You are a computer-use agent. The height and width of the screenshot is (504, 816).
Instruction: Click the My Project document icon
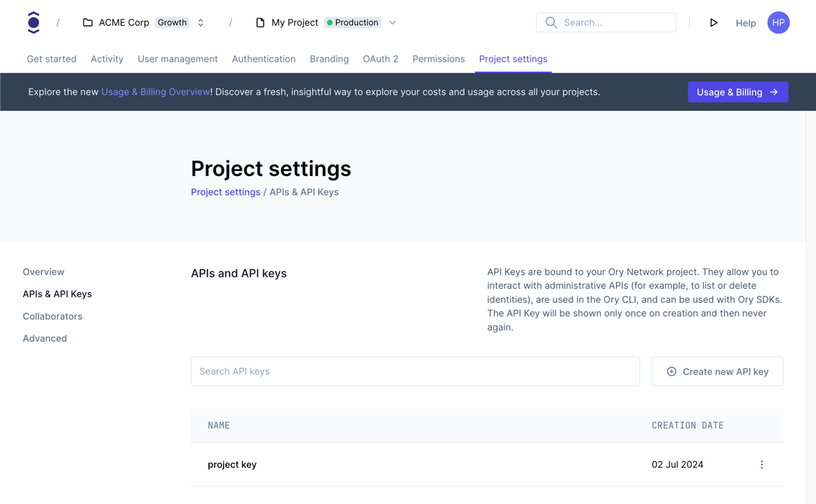click(260, 22)
